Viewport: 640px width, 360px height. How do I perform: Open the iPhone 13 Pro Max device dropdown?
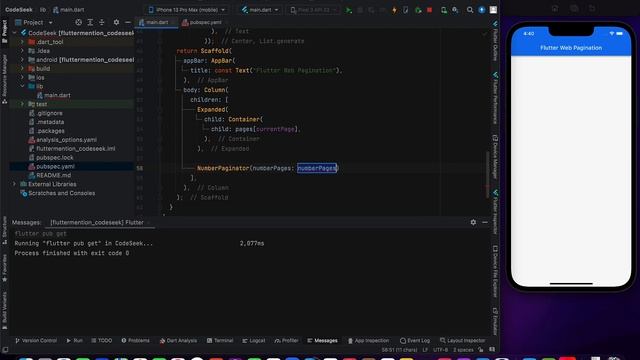point(187,10)
